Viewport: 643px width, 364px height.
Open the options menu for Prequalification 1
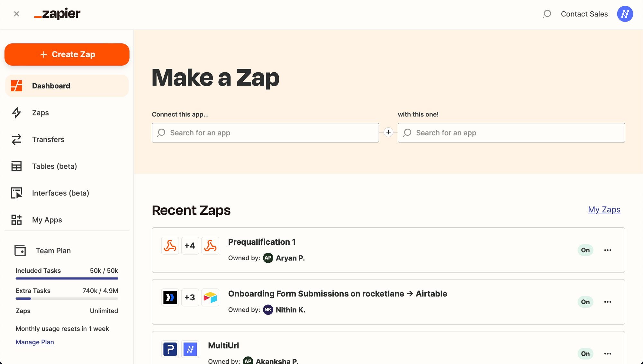tap(608, 250)
